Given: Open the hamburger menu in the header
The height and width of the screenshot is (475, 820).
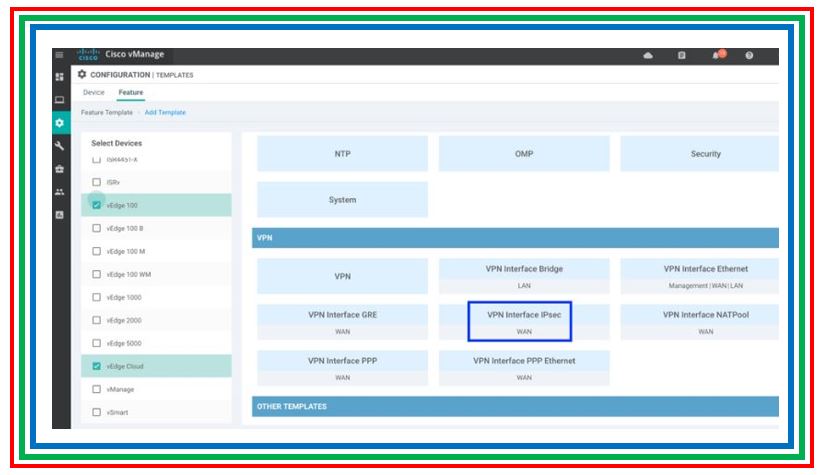Looking at the screenshot, I should pyautogui.click(x=59, y=55).
